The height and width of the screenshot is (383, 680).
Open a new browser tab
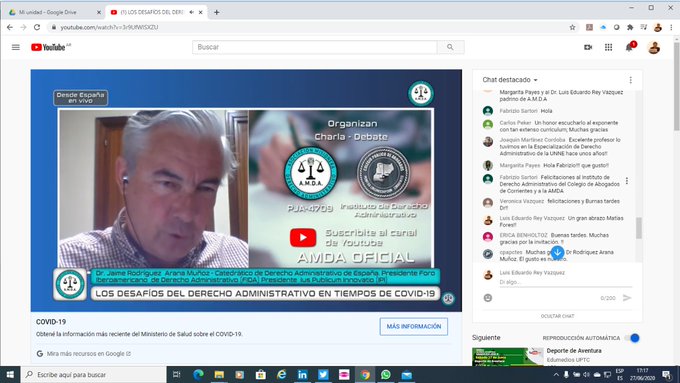[216, 12]
